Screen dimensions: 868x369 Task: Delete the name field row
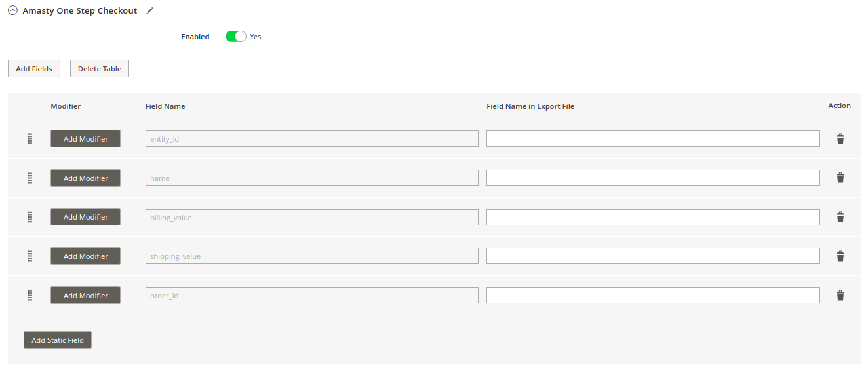(x=840, y=178)
